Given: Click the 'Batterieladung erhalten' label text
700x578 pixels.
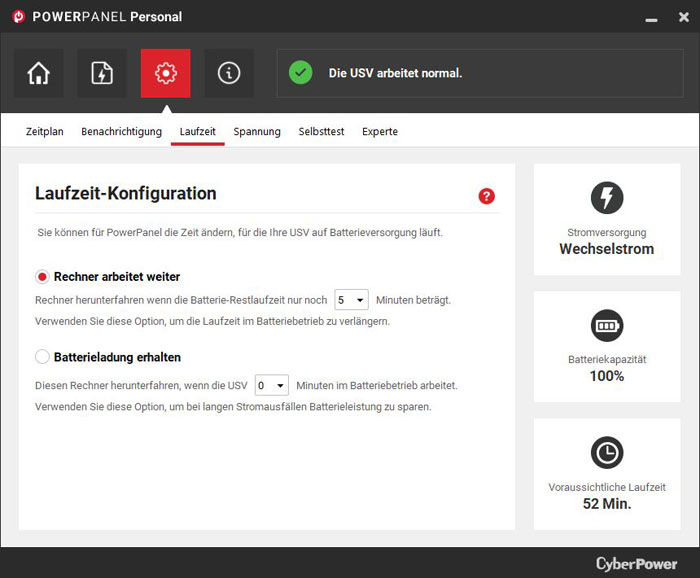Looking at the screenshot, I should (117, 357).
